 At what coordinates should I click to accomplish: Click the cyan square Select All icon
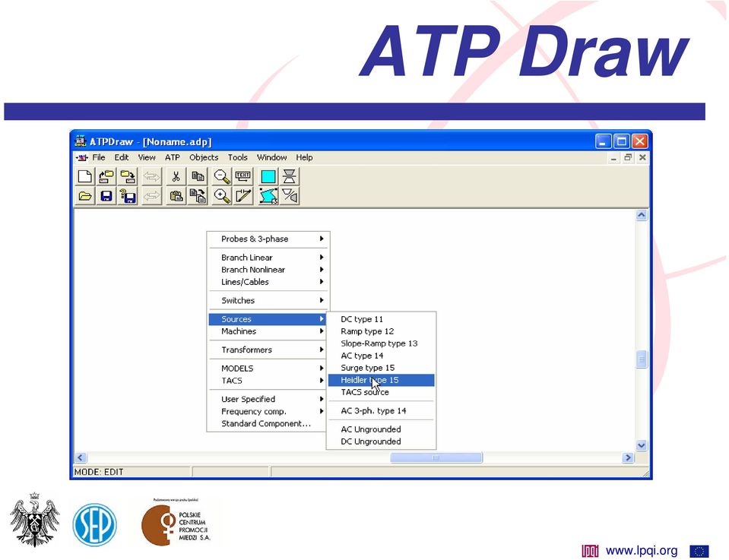coord(268,176)
